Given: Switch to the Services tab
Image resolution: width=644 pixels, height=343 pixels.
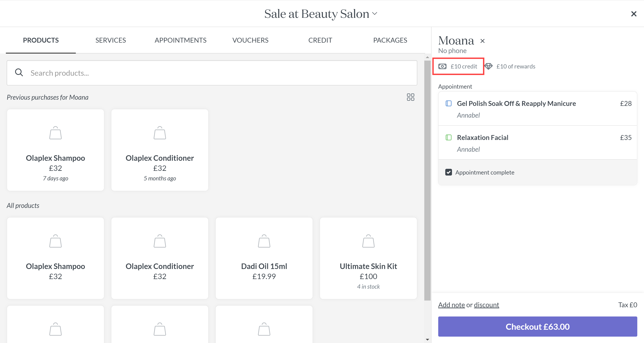Looking at the screenshot, I should pyautogui.click(x=111, y=40).
